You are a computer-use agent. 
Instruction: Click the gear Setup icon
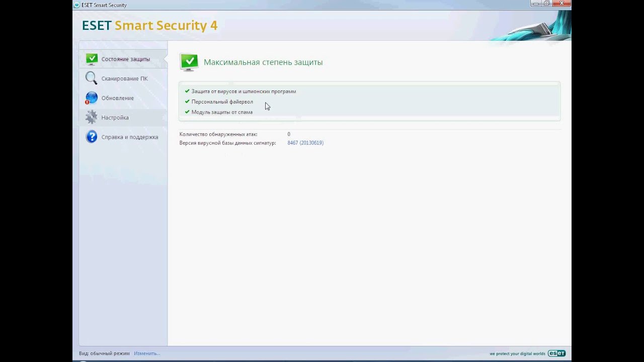pyautogui.click(x=91, y=117)
